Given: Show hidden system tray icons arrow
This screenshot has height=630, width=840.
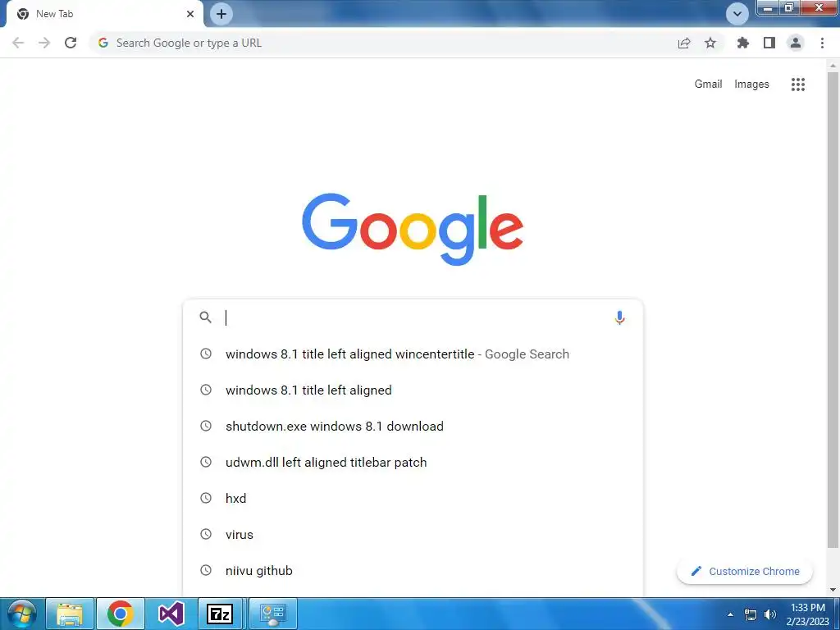Looking at the screenshot, I should coord(729,614).
